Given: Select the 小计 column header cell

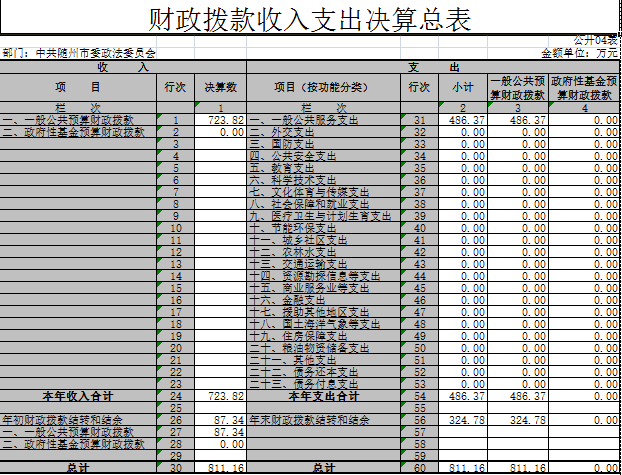Looking at the screenshot, I should click(462, 88).
